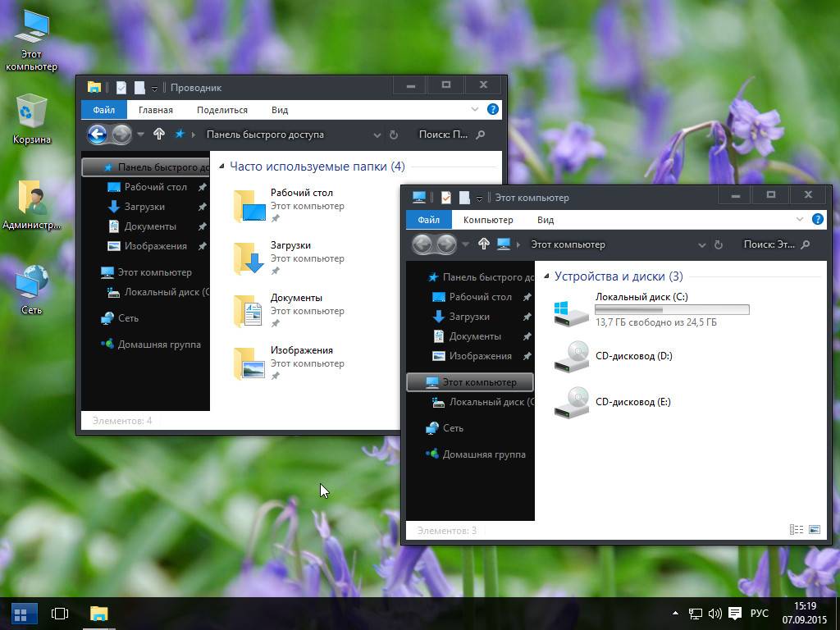Click the Back arrow in Проводник window
This screenshot has width=840, height=630.
[98, 135]
